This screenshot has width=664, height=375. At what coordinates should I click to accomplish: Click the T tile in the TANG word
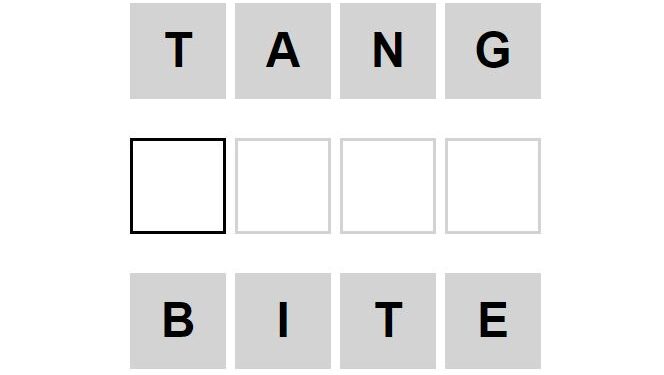coord(178,51)
